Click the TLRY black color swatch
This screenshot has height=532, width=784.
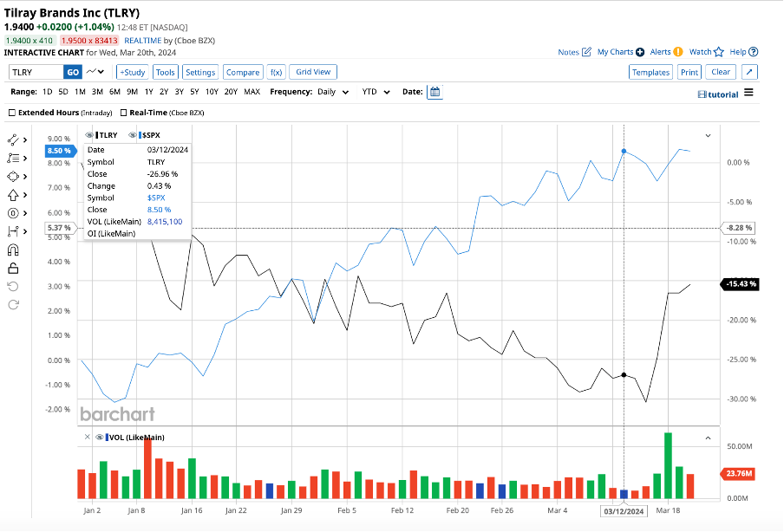pyautogui.click(x=98, y=135)
